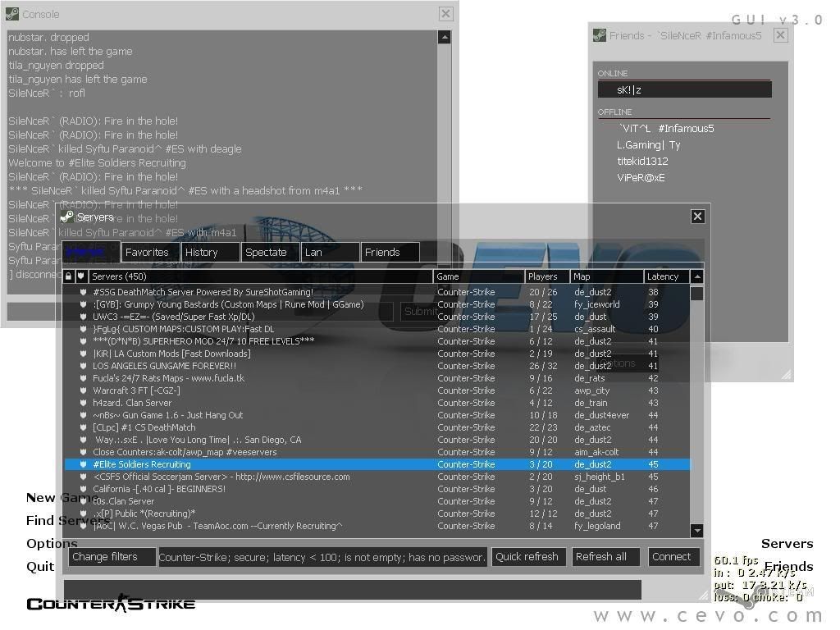Sort servers by Latency column

[663, 276]
